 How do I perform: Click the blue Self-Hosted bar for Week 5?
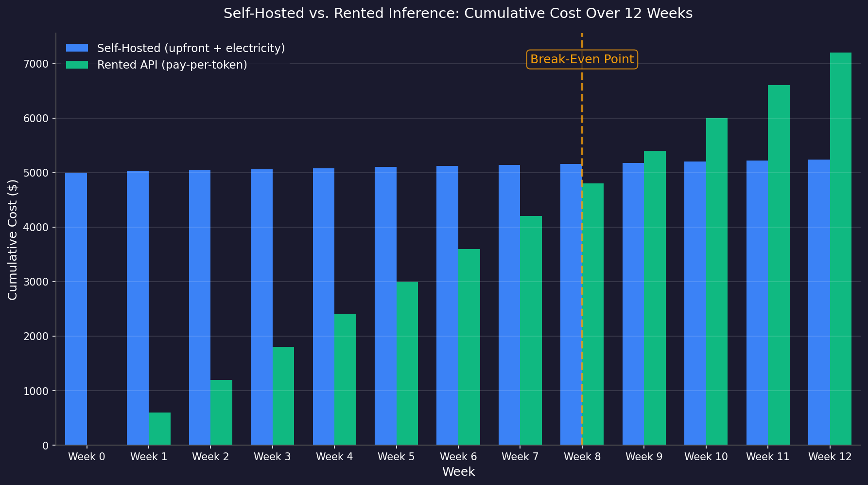(x=385, y=306)
